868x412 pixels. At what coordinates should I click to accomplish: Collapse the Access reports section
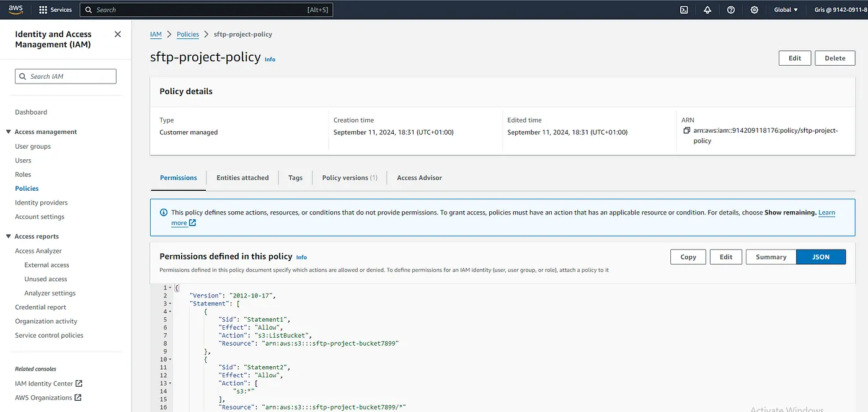(x=9, y=237)
